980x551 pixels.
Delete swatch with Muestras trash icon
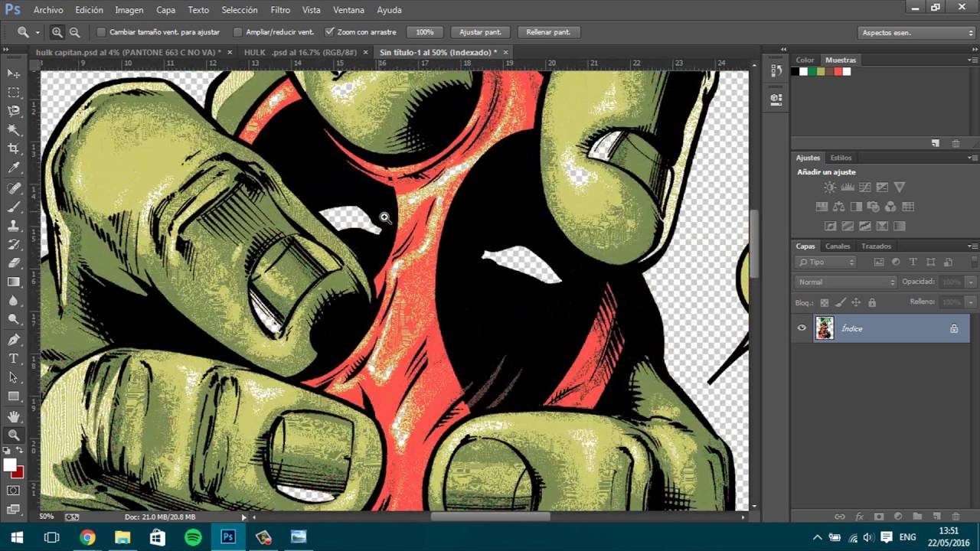tap(955, 143)
